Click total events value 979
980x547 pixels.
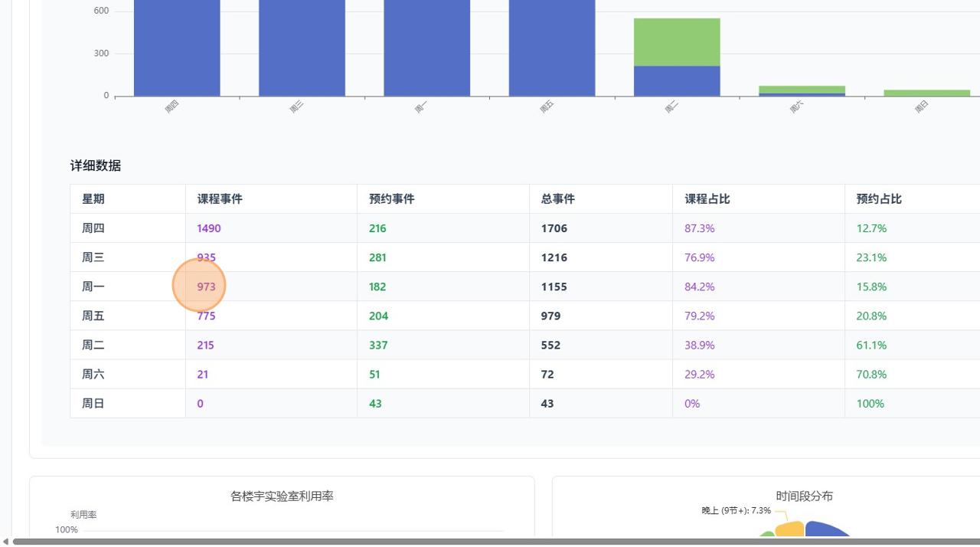click(550, 316)
